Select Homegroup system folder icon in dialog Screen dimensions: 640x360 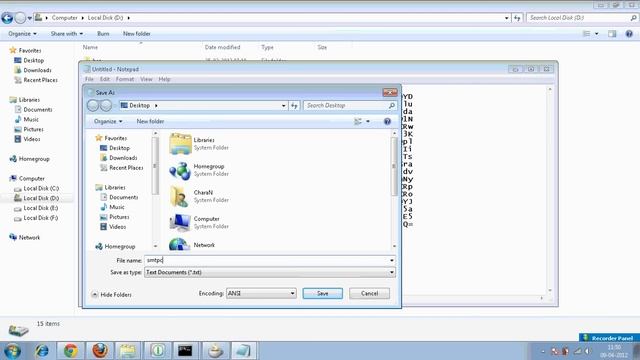pos(180,170)
